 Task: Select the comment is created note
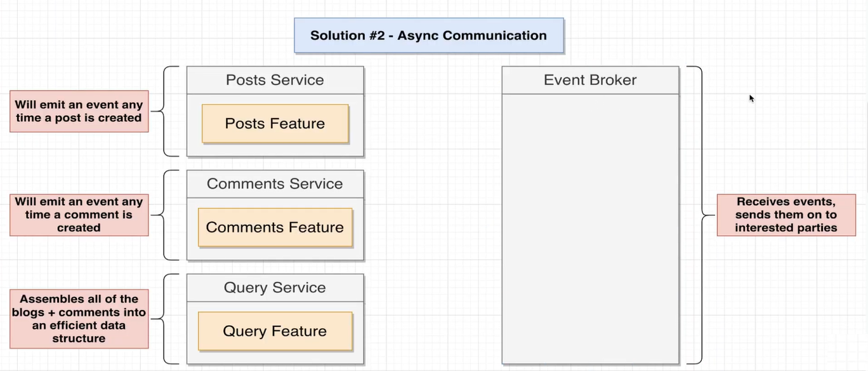[x=79, y=215]
